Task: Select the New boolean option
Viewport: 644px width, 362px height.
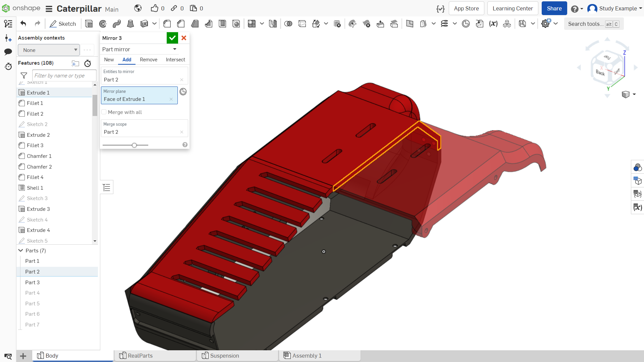Action: (x=109, y=60)
